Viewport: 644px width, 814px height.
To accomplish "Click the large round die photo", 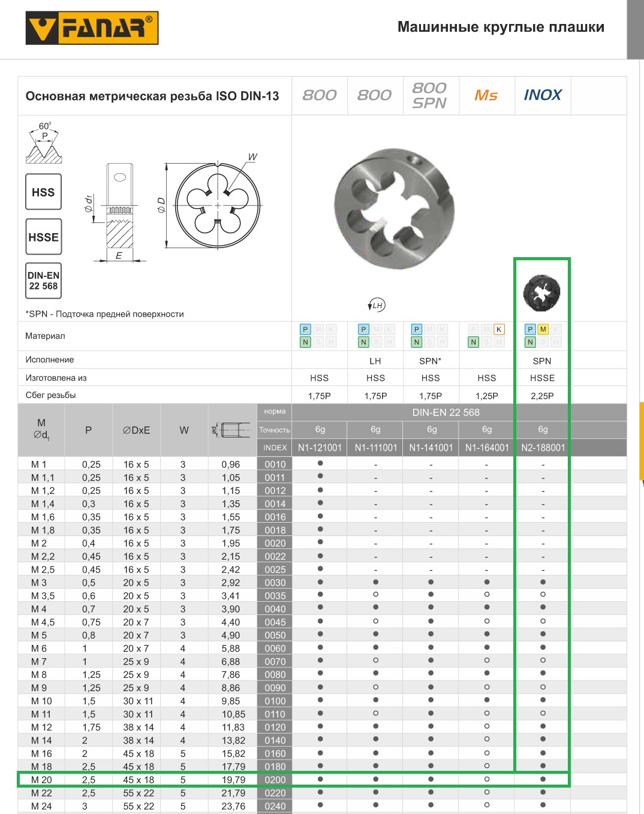I will pos(394,209).
